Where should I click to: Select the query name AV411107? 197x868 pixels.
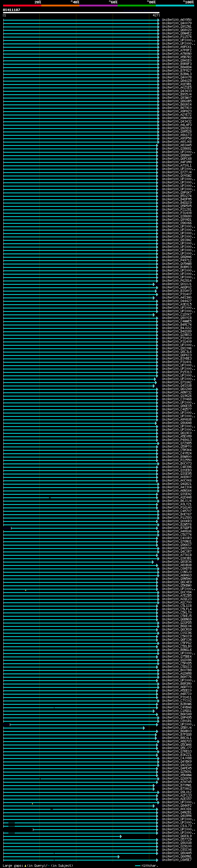(11, 10)
